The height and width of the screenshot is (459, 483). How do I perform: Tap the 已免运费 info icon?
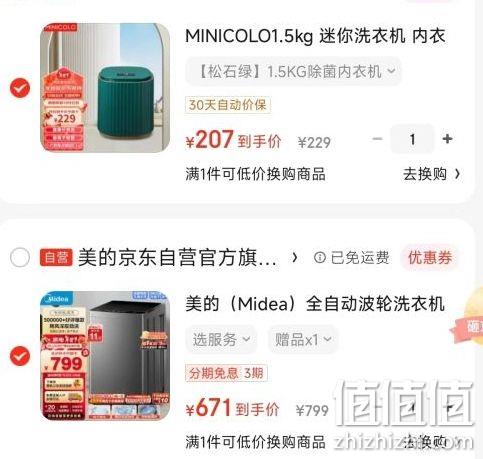tap(319, 257)
